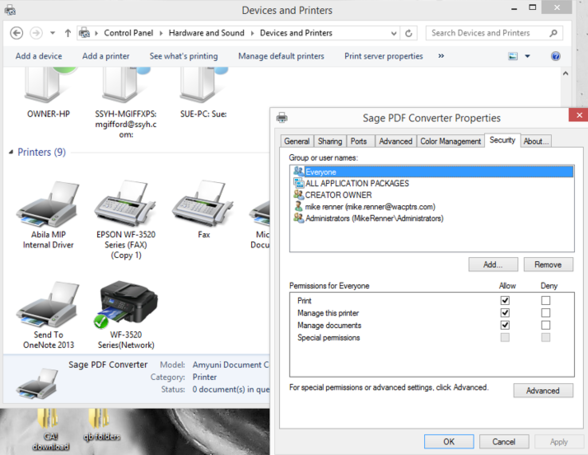Switch to the Advanced tab
Viewport: 588px width, 455px height.
395,141
